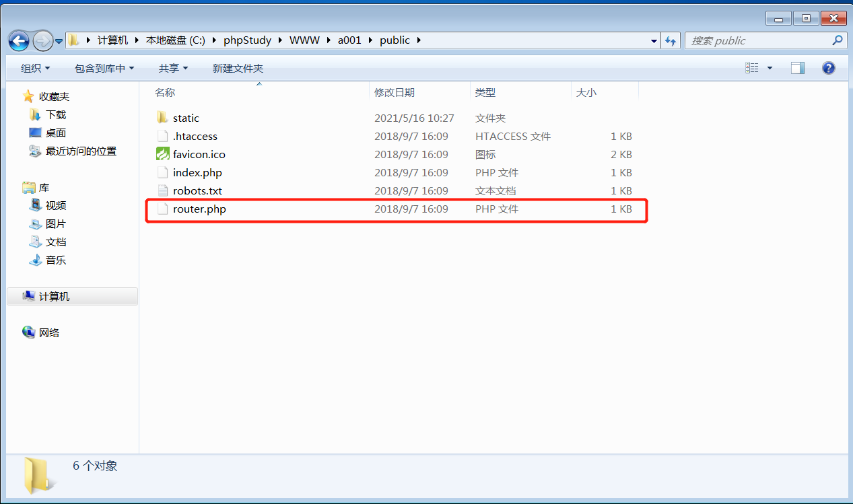
Task: Click the HTACCESS 文件 type cell
Action: pyautogui.click(x=513, y=136)
